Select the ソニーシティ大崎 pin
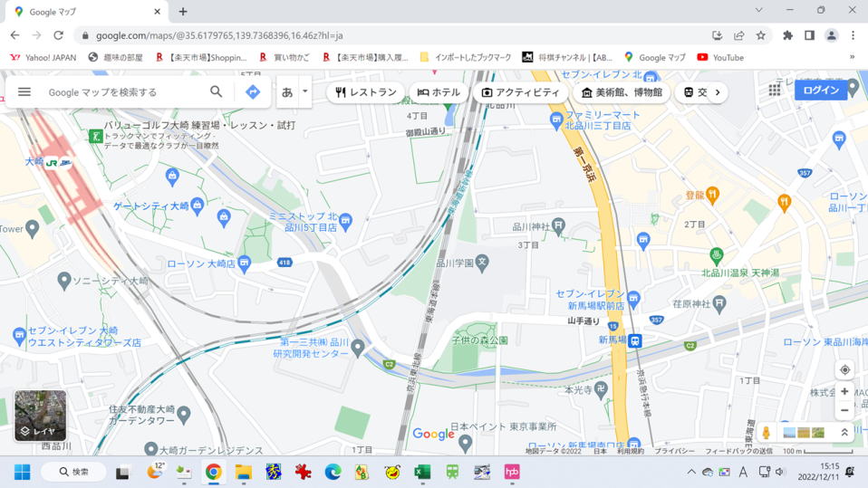 coord(64,281)
